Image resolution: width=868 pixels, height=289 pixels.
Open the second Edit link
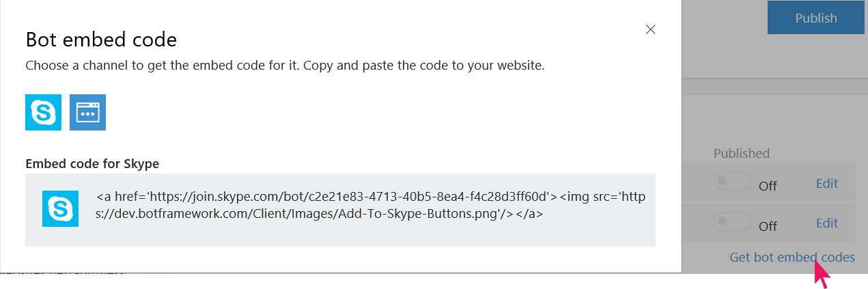tap(827, 223)
